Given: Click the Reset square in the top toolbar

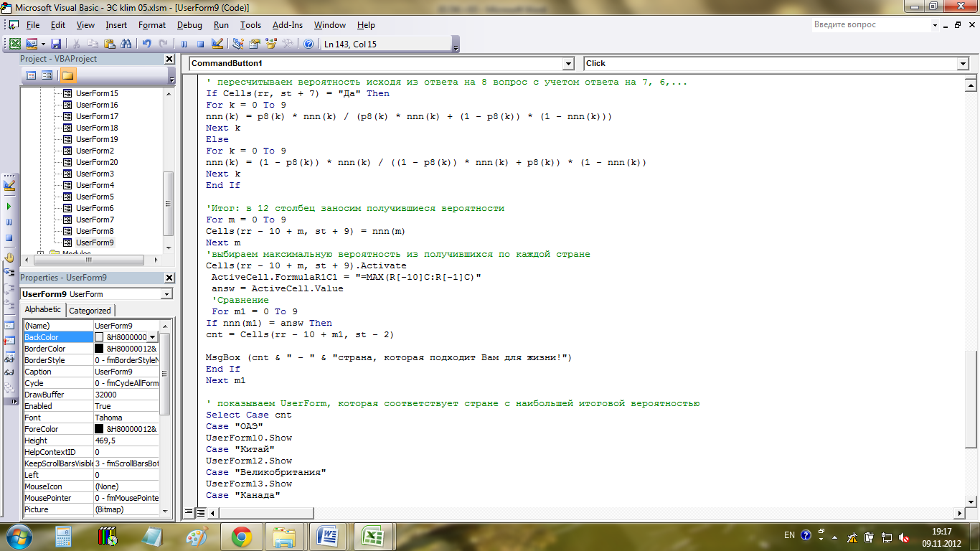Looking at the screenshot, I should [200, 44].
